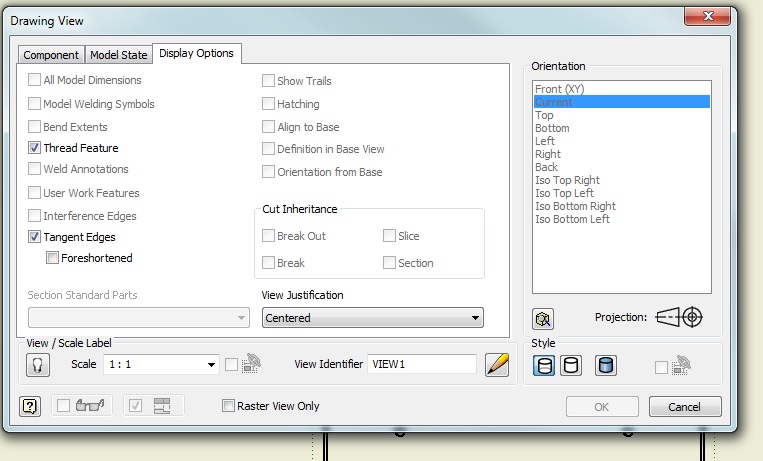Click the preview glasses icon

click(x=91, y=405)
